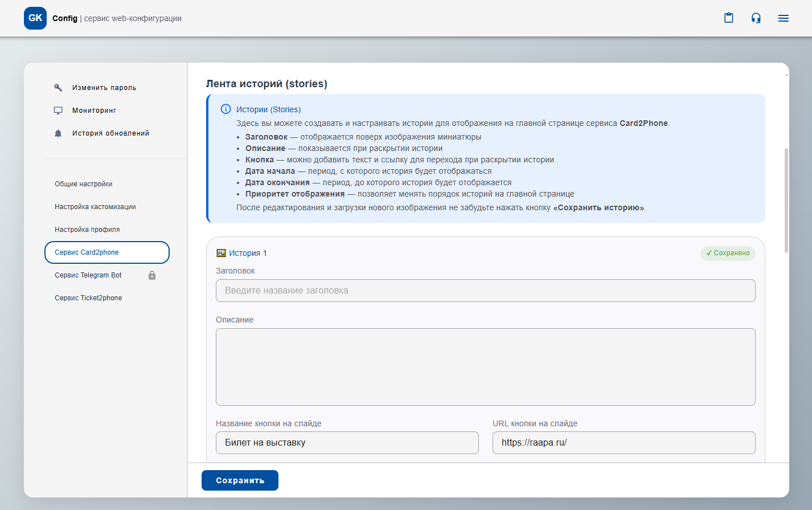Click the picture icon next to История 1
This screenshot has height=510, width=812.
pyautogui.click(x=221, y=253)
